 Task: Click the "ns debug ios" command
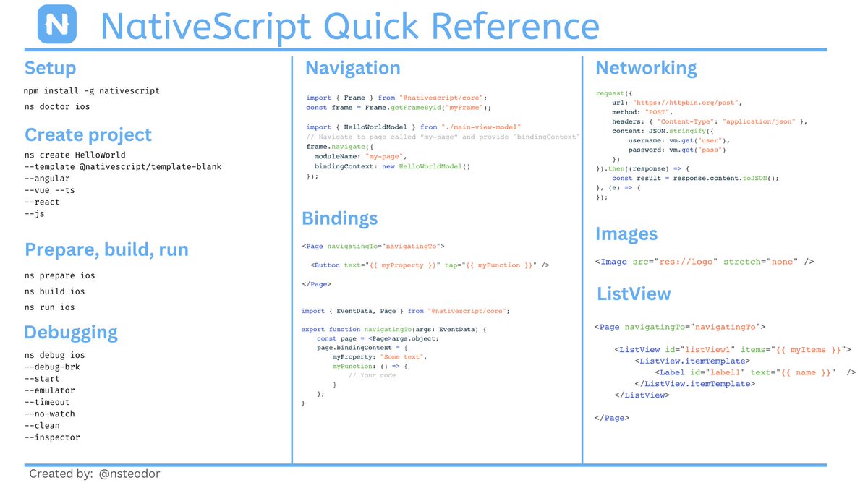(x=55, y=354)
